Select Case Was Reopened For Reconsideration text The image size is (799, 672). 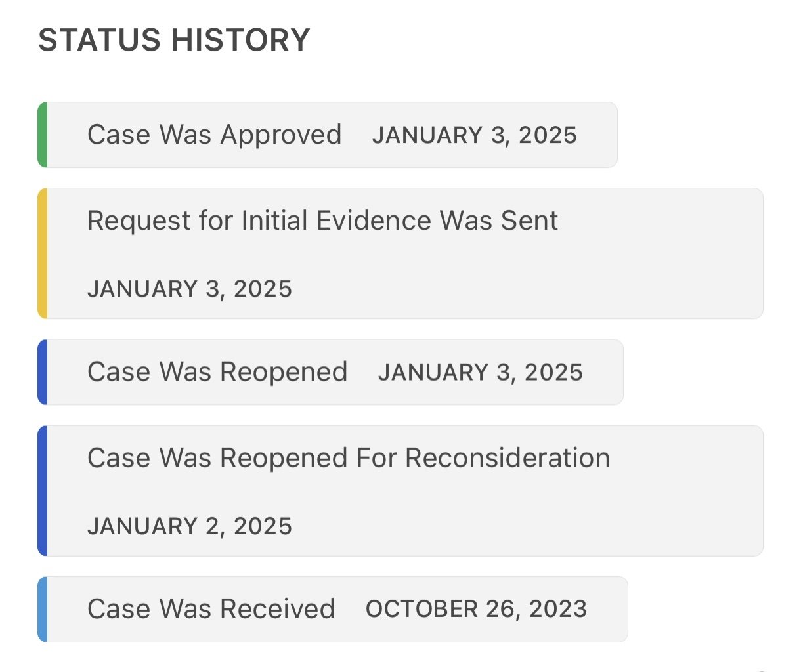(349, 458)
